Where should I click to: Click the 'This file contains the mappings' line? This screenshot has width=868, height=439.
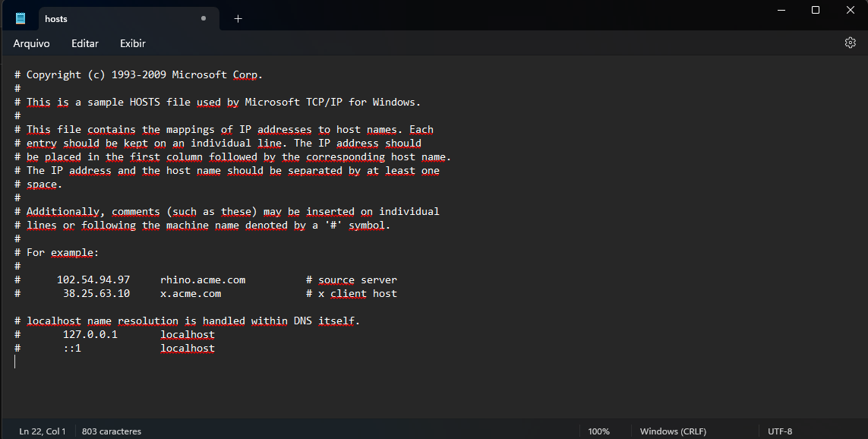pyautogui.click(x=223, y=130)
